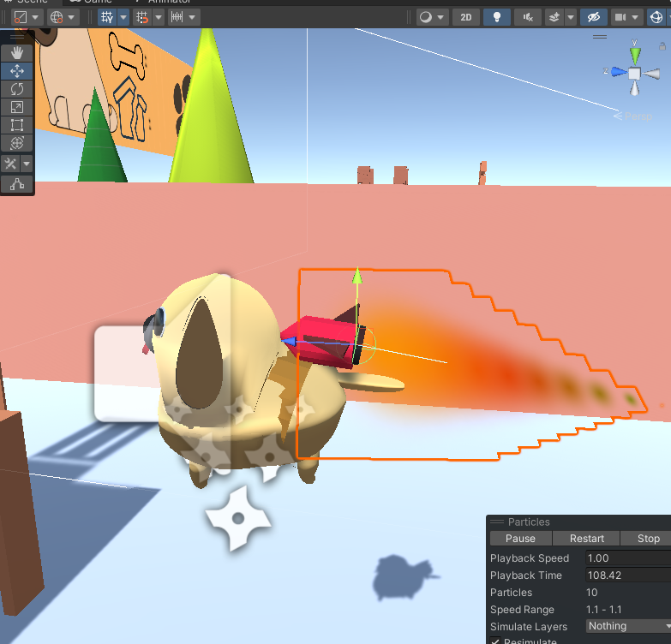Select the Move tool
The width and height of the screenshot is (671, 644).
click(x=16, y=71)
